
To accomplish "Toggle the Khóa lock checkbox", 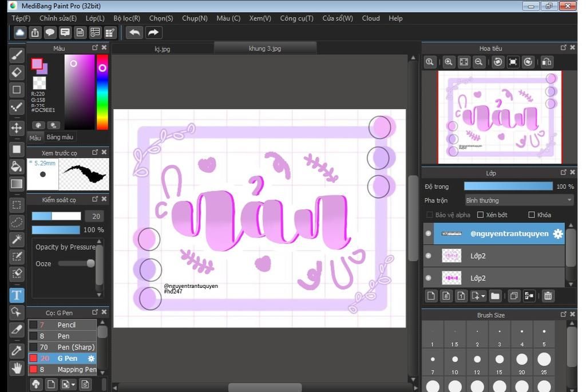I will tap(532, 215).
